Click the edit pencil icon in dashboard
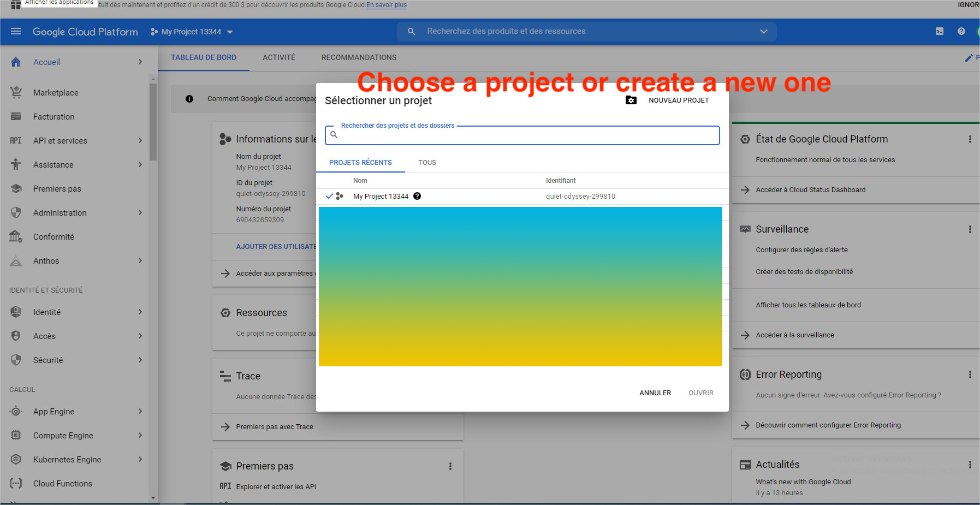980x505 pixels. (x=969, y=58)
